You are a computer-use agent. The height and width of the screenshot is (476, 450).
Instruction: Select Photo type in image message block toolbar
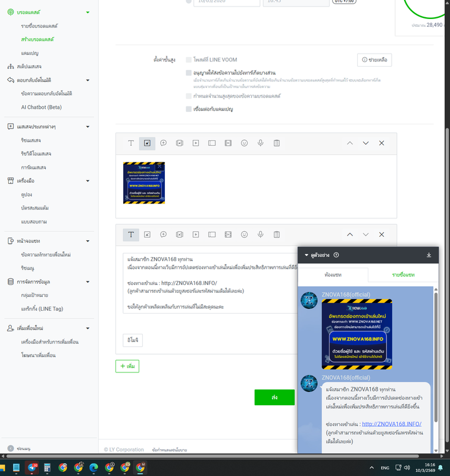click(x=147, y=143)
